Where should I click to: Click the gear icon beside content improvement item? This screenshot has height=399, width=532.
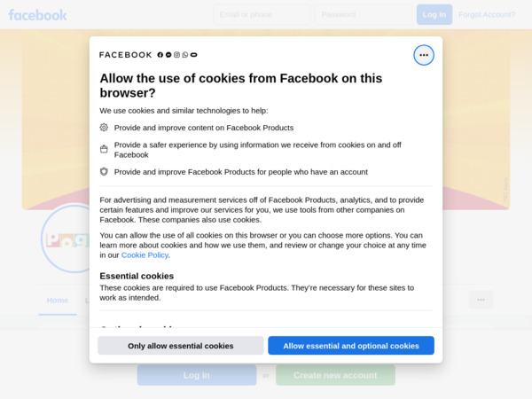104,127
